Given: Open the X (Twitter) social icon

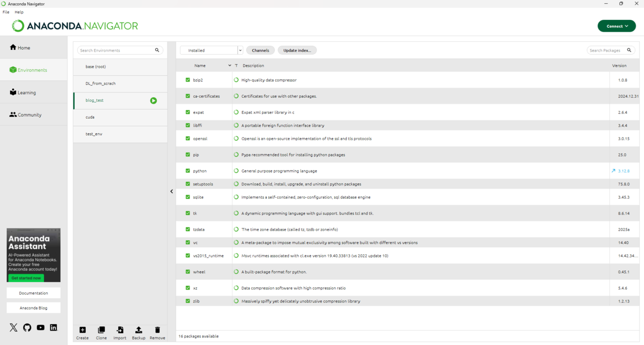Looking at the screenshot, I should [13, 327].
